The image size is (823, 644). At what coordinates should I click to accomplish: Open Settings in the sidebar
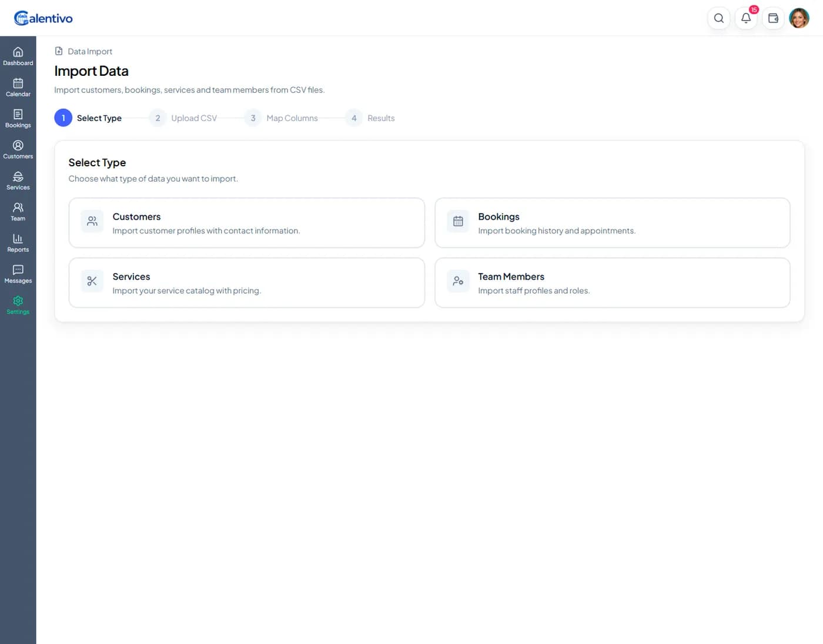(18, 306)
